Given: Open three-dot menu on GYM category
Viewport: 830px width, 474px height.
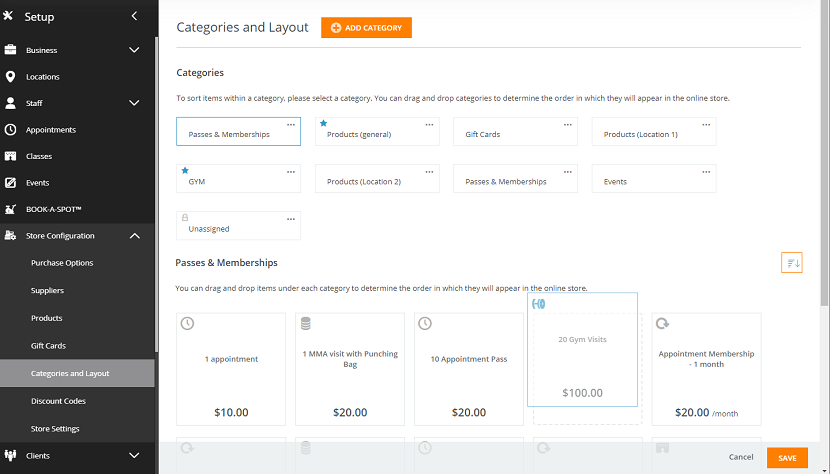Looking at the screenshot, I should (x=291, y=172).
